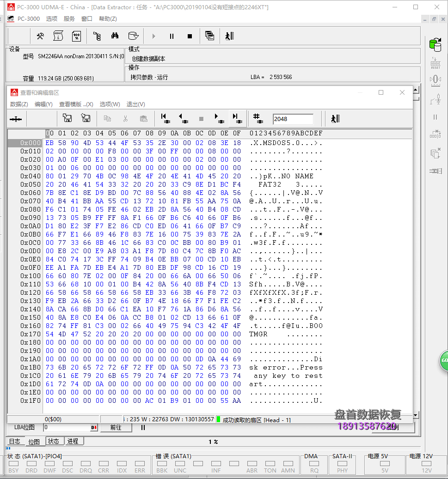Open the LBA位图 field dropdown arrow
This screenshot has width=448, height=479.
94,428
